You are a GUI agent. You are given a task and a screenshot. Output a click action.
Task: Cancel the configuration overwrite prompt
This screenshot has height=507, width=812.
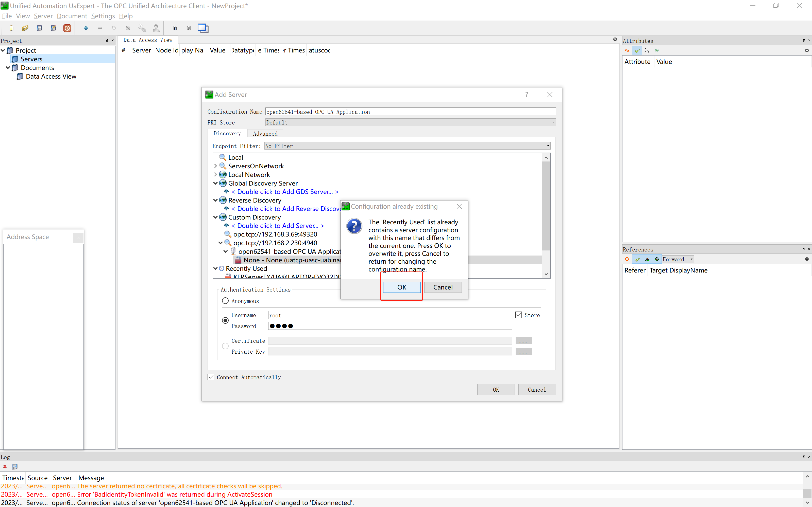442,287
